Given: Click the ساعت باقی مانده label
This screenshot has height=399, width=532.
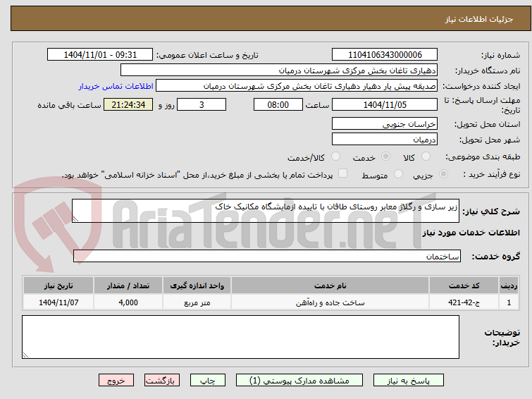Looking at the screenshot, I should pos(69,105).
